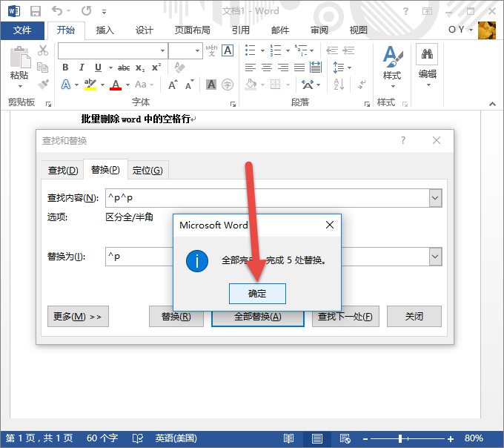Screen dimensions: 504x448
Task: Toggle Bold formatting in ribbon
Action: click(x=66, y=67)
